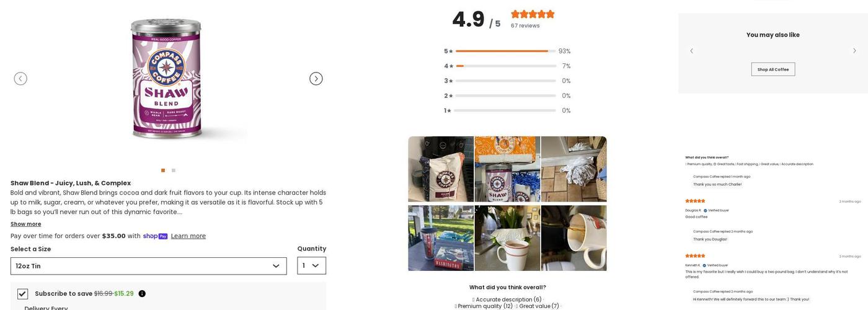Go to previous product image arrow
The width and height of the screenshot is (868, 310).
tap(20, 79)
